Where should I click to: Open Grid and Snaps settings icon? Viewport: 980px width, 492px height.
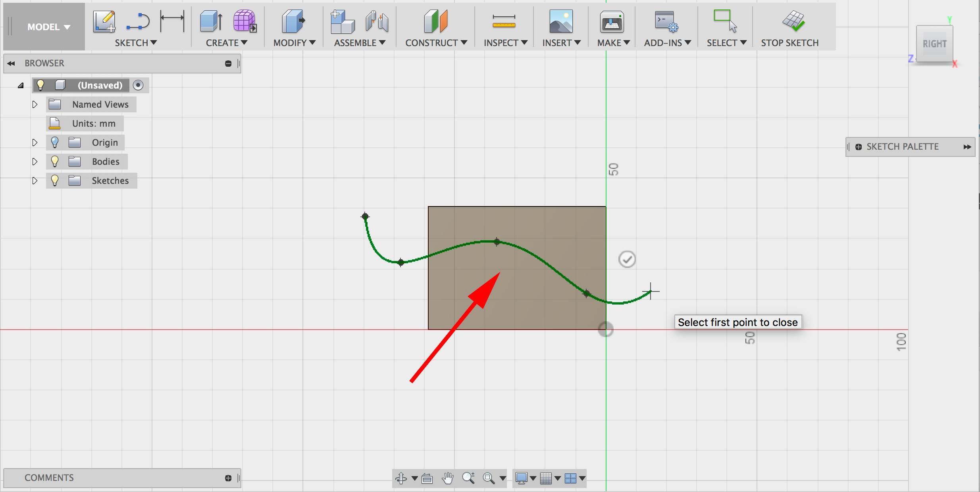[x=546, y=478]
